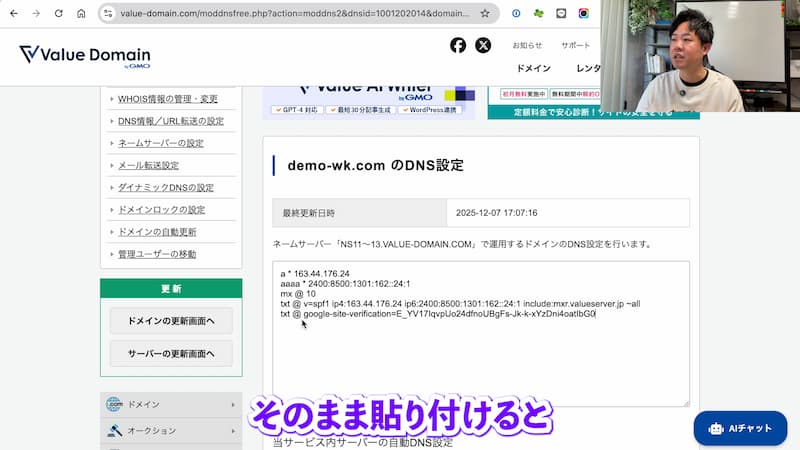Click the 'aaaa * 2400:8500:1301:162::24:1' line
The image size is (800, 450).
point(345,284)
